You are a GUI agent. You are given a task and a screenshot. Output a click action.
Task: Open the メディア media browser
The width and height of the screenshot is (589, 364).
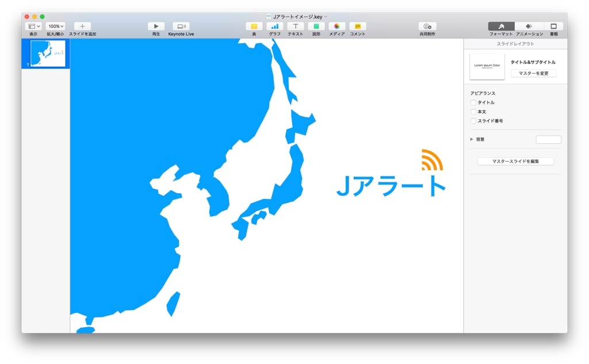pos(337,26)
